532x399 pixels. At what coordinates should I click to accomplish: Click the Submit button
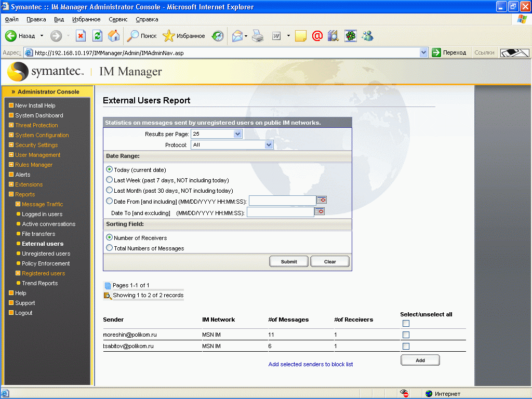pos(289,262)
